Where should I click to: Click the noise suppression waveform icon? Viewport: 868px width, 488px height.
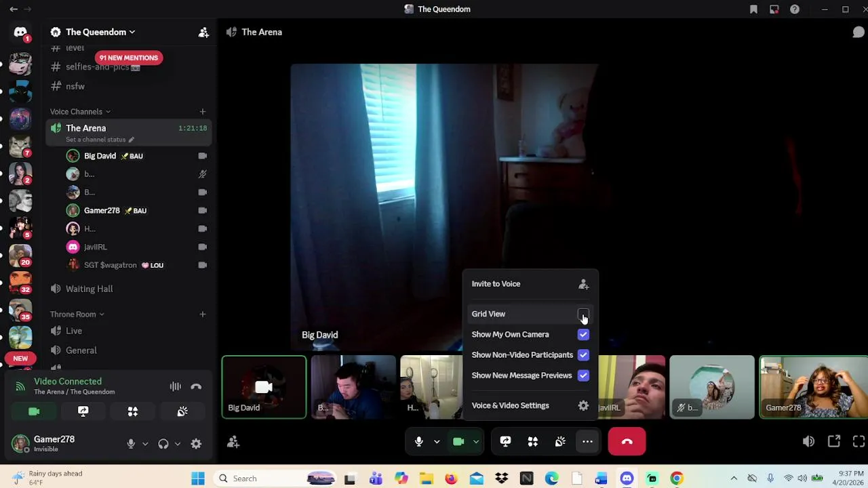[x=176, y=386]
